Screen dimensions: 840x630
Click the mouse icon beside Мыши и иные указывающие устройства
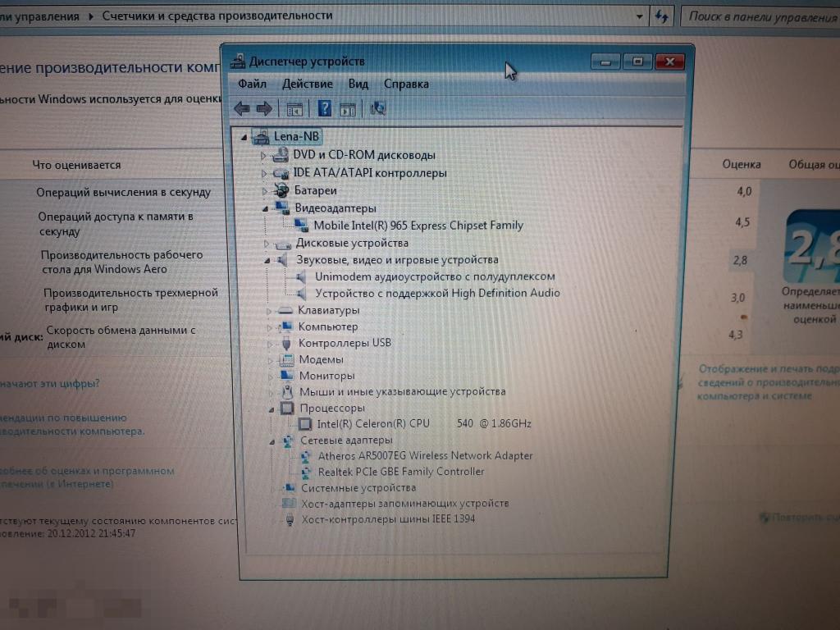[x=288, y=391]
